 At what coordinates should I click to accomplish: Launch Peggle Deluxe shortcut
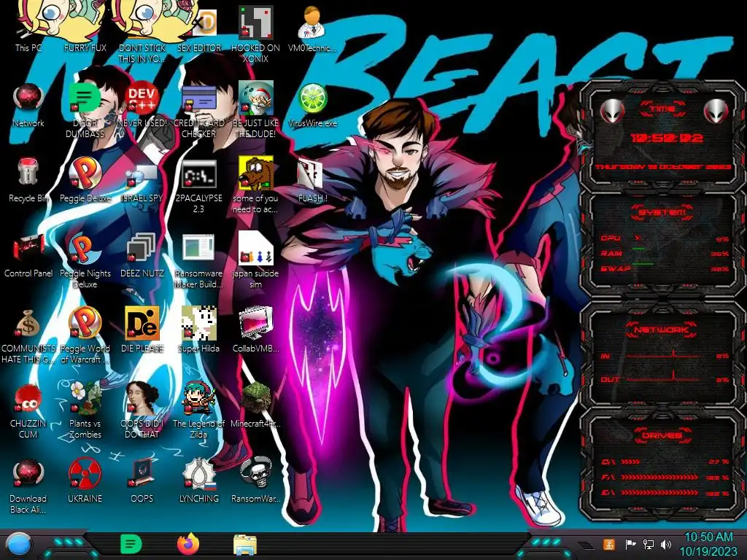pyautogui.click(x=85, y=180)
